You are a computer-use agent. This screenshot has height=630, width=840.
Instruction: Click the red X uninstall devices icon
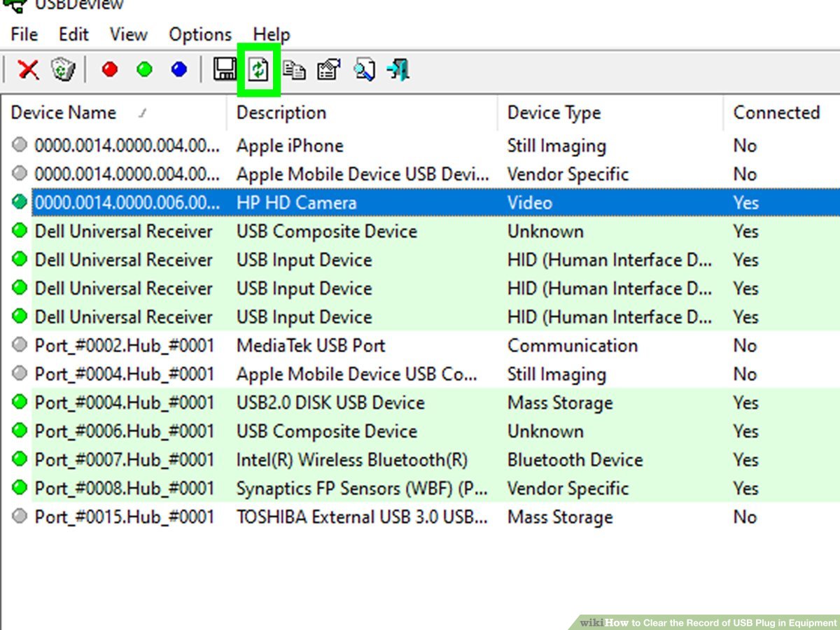coord(29,69)
